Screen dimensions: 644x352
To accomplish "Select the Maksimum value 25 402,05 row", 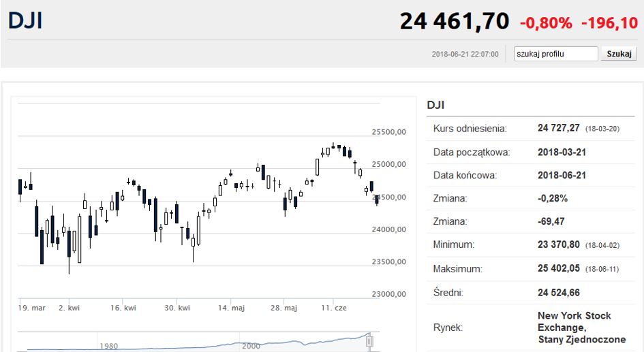I will point(531,269).
